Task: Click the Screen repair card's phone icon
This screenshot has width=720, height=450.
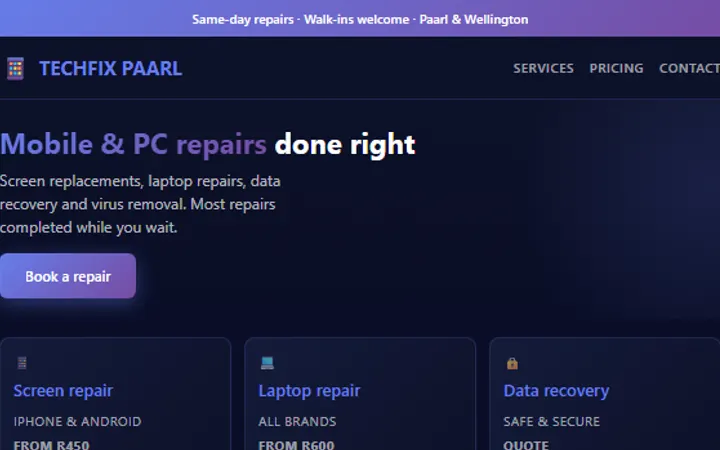Action: [22, 363]
